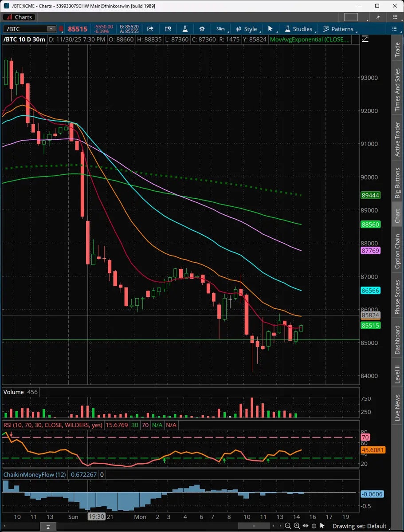Click the A: 85555 ask price
This screenshot has height=532, width=404.
pyautogui.click(x=129, y=31)
